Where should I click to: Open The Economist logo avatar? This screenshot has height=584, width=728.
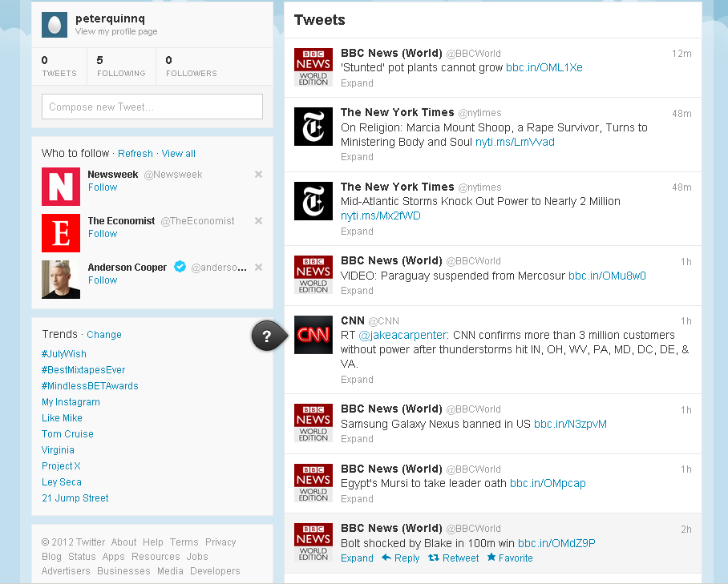61,233
